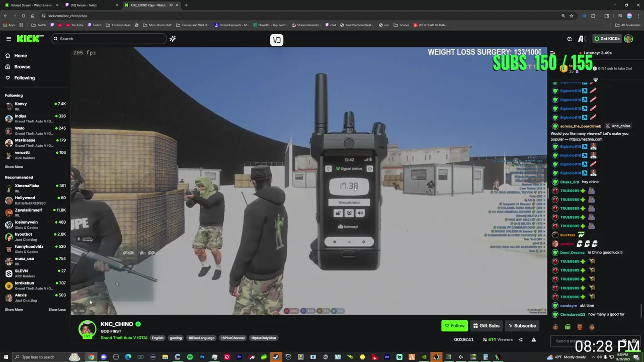
Task: Click the report warning triangle icon
Action: coord(534,340)
